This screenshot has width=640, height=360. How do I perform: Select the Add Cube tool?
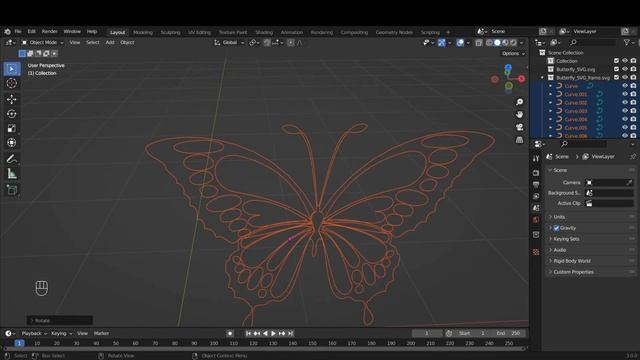click(x=11, y=190)
